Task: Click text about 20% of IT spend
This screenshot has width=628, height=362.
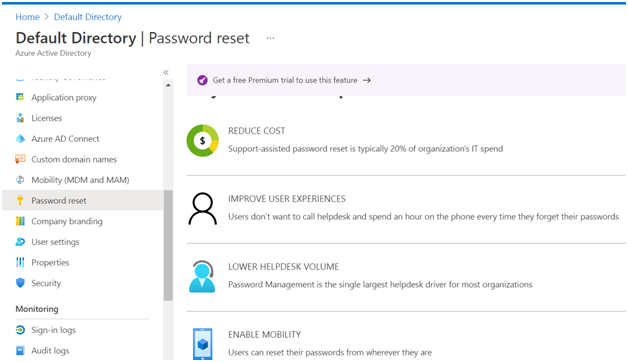Action: pyautogui.click(x=366, y=149)
